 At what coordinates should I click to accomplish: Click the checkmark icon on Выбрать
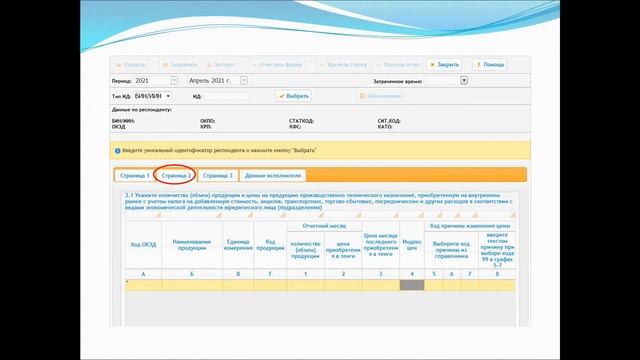point(281,96)
